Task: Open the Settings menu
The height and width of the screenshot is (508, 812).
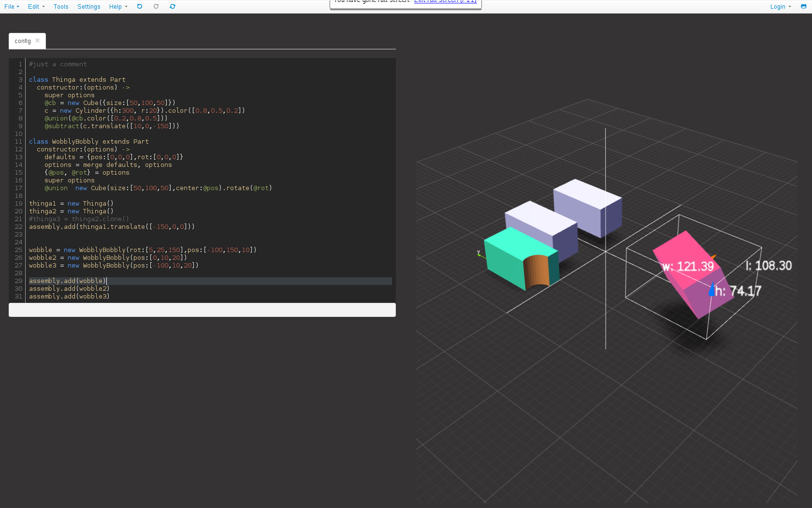Action: (x=89, y=6)
